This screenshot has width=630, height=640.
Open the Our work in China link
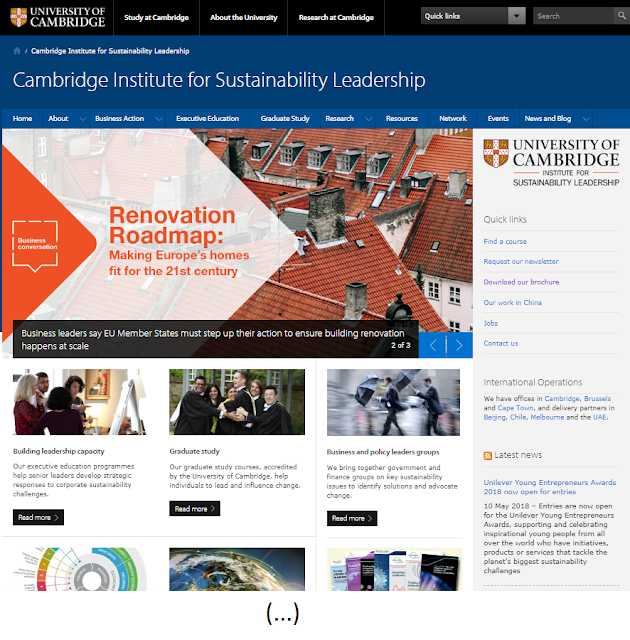coord(512,302)
